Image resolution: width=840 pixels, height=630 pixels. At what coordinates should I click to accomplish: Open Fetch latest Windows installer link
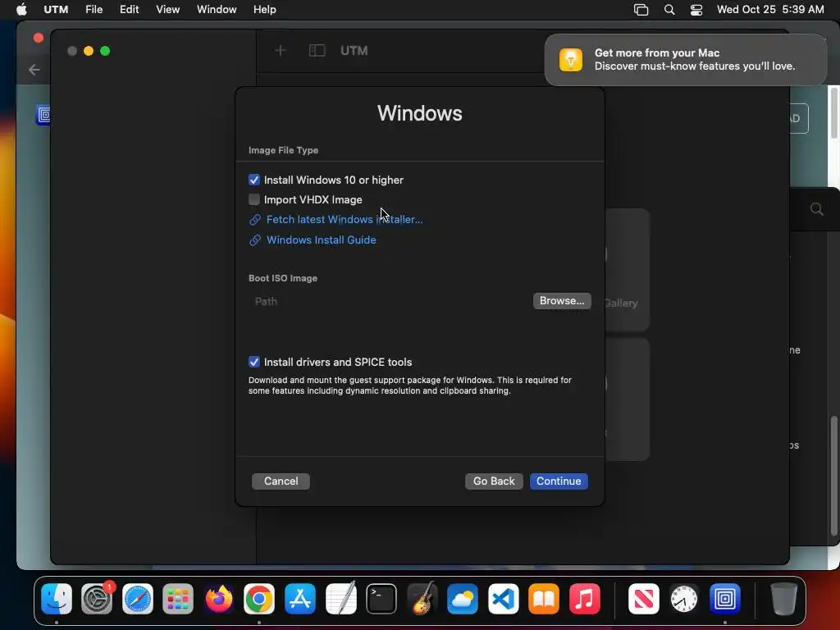(345, 220)
